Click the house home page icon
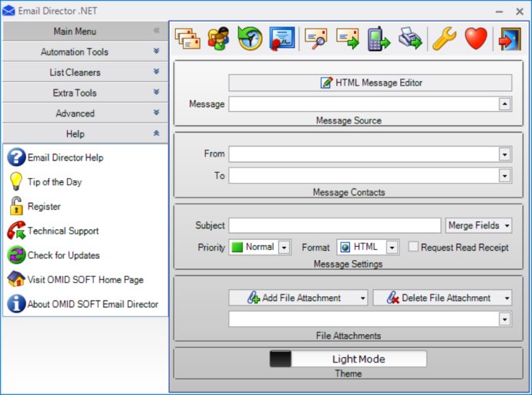This screenshot has height=395, width=532. point(16,279)
